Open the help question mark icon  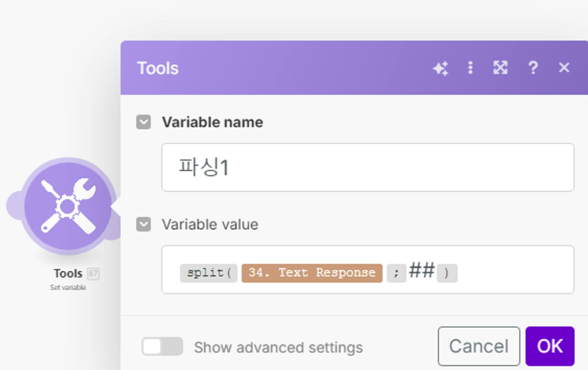[x=533, y=68]
